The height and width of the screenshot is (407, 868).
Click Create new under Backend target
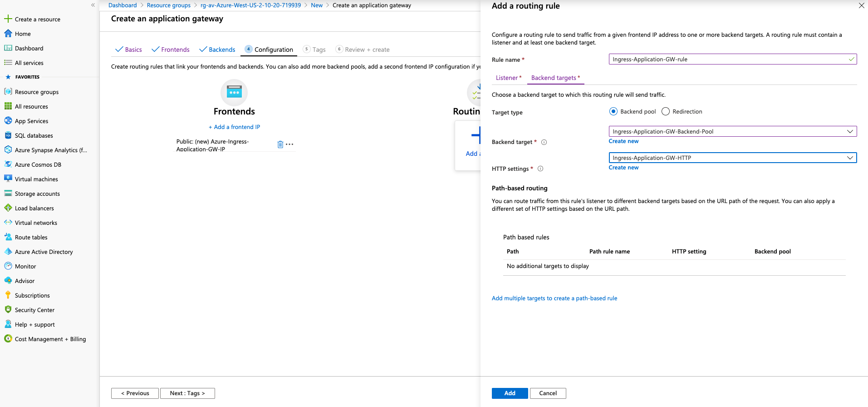click(623, 141)
